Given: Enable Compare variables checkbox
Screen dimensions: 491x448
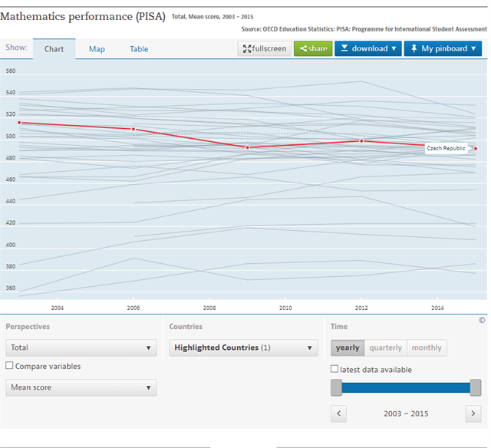Looking at the screenshot, I should [x=10, y=367].
